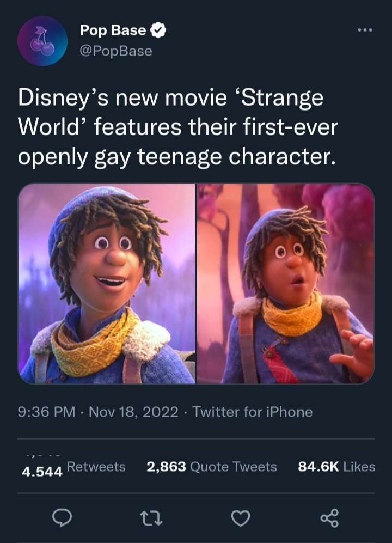Open the @PopBase handle link
The height and width of the screenshot is (543, 392).
[x=116, y=51]
